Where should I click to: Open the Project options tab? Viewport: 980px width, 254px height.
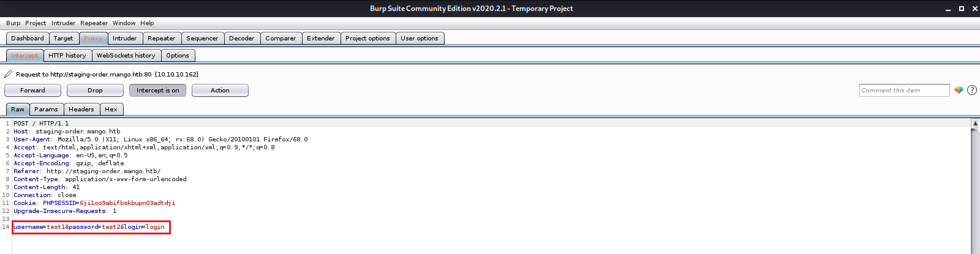click(367, 38)
